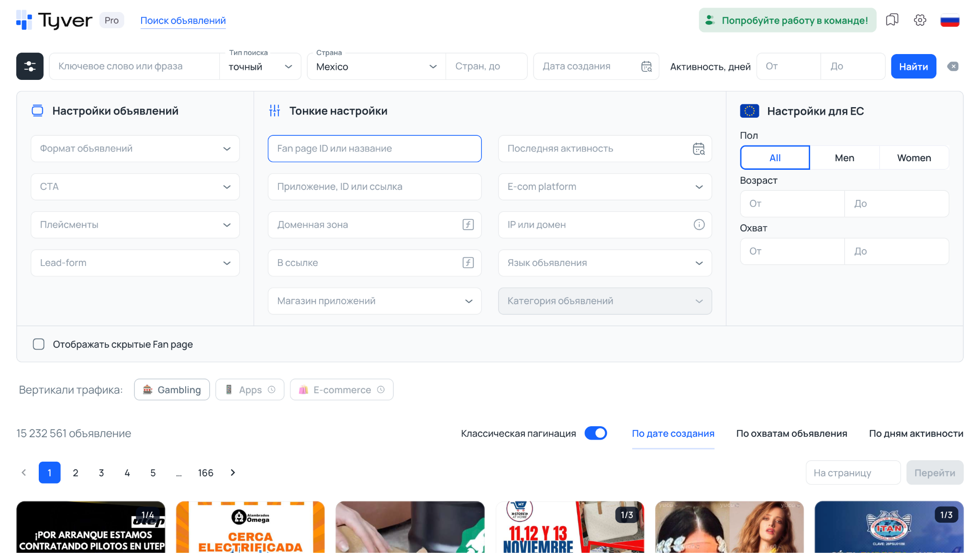Disable the Классическая пагинация toggle
The image size is (980, 553).
596,433
